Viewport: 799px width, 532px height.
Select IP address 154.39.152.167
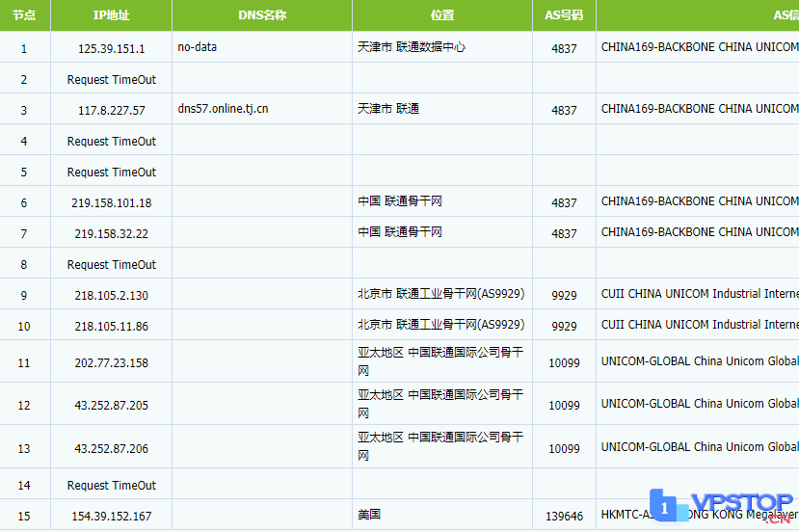[x=111, y=517]
